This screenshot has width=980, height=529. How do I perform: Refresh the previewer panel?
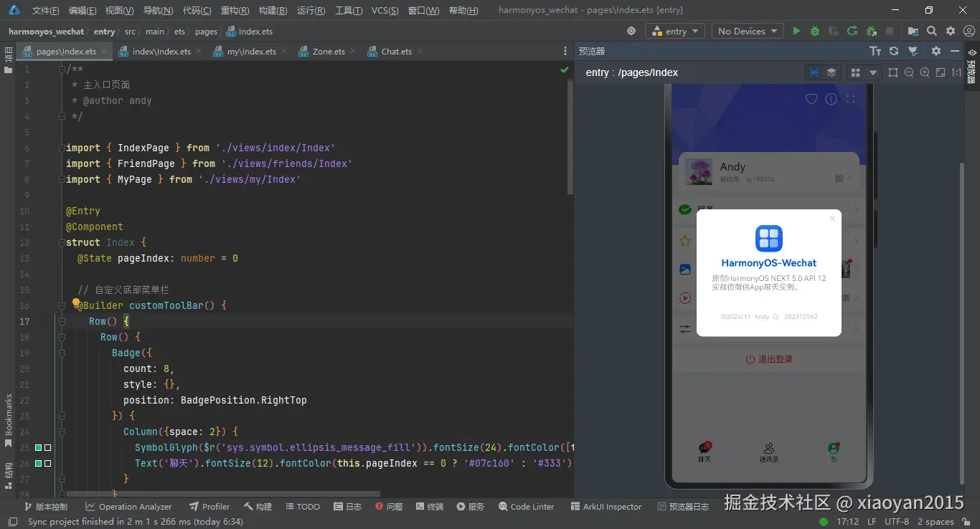pos(894,51)
